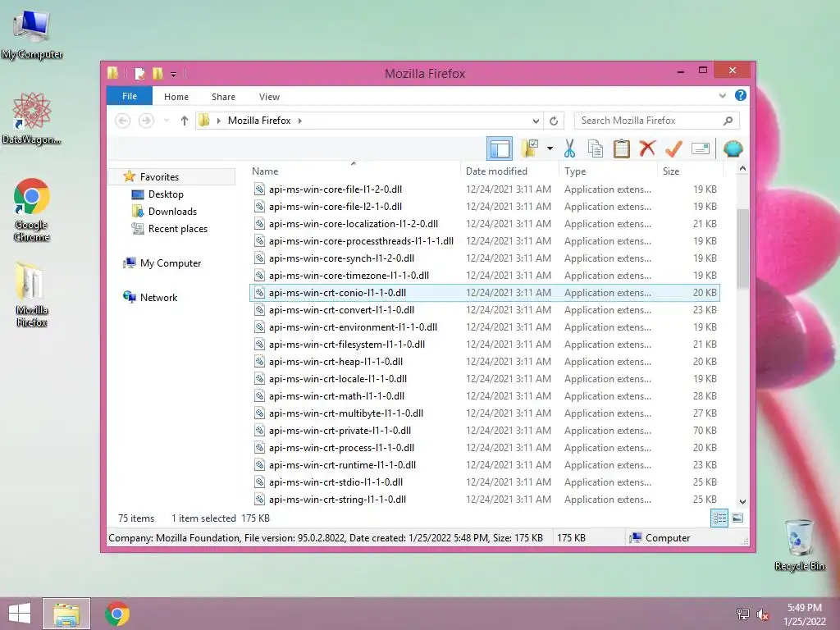Switch to the Home ribbon tab
840x630 pixels.
tap(176, 97)
